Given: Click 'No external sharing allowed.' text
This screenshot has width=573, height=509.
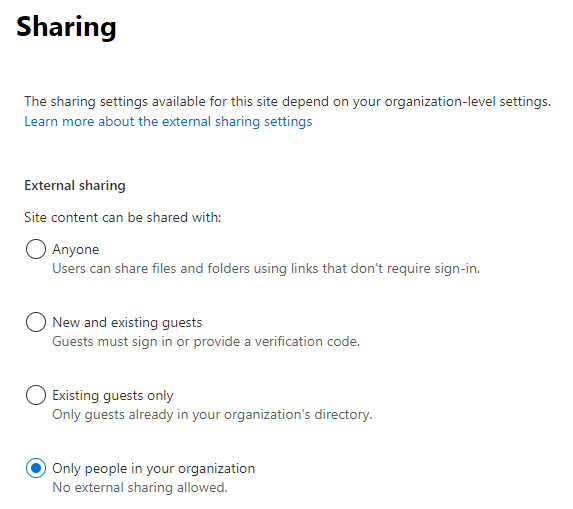Looking at the screenshot, I should click(x=140, y=487).
